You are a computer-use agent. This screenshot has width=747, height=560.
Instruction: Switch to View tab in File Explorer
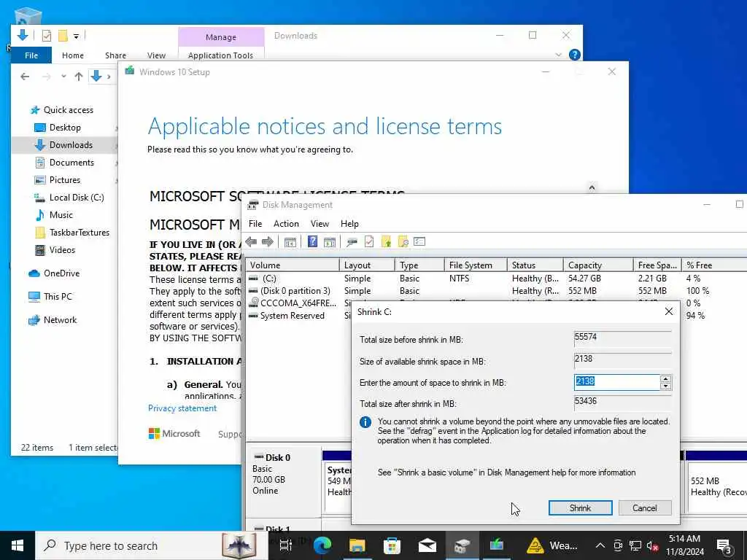[156, 55]
